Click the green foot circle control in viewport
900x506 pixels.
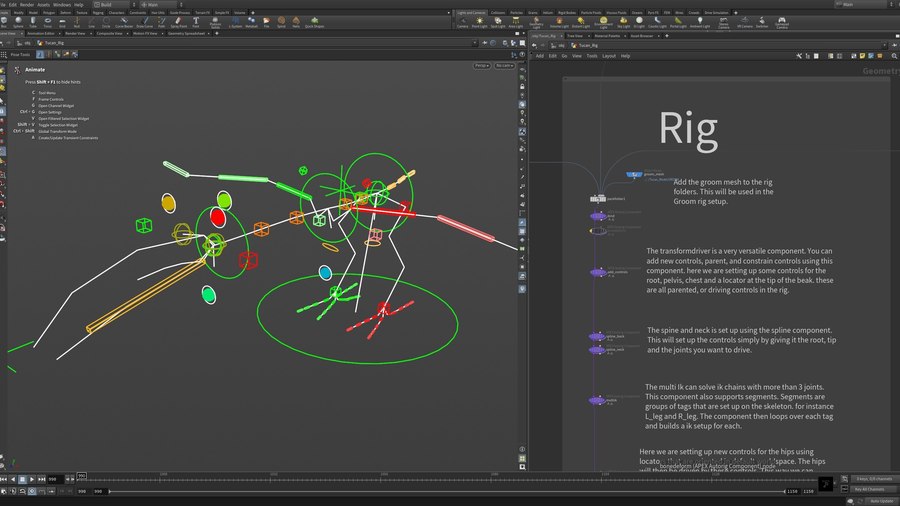pos(357,318)
